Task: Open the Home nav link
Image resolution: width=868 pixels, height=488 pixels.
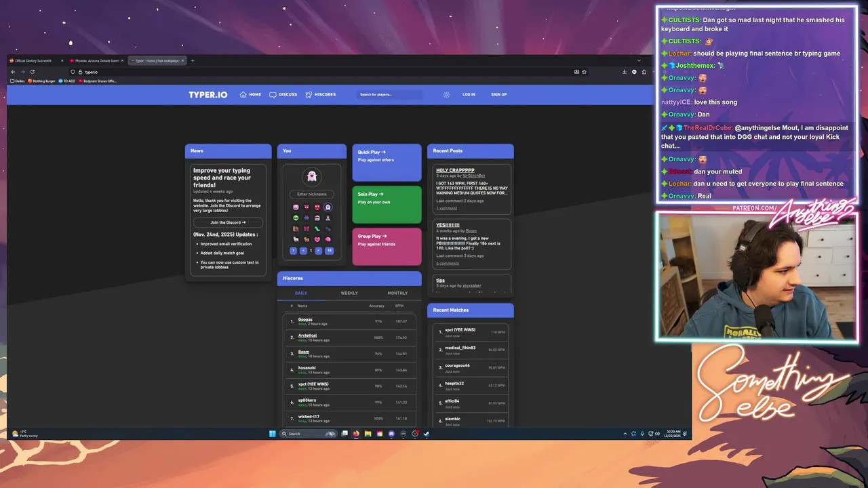Action: pyautogui.click(x=250, y=94)
